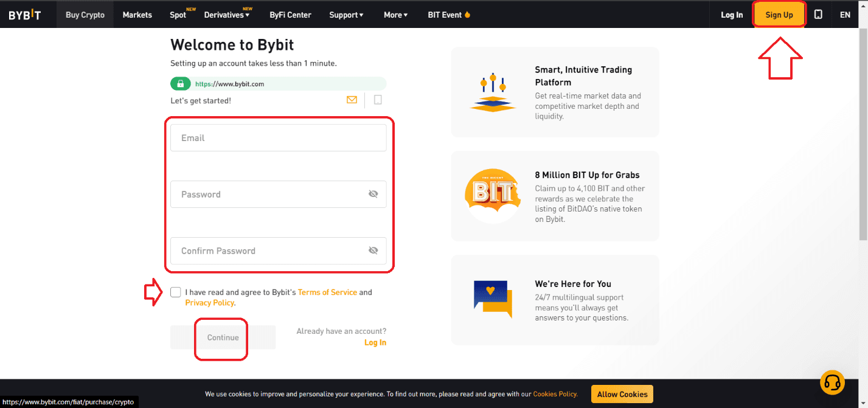This screenshot has height=408, width=868.
Task: Click the Log In button in header
Action: click(x=732, y=15)
